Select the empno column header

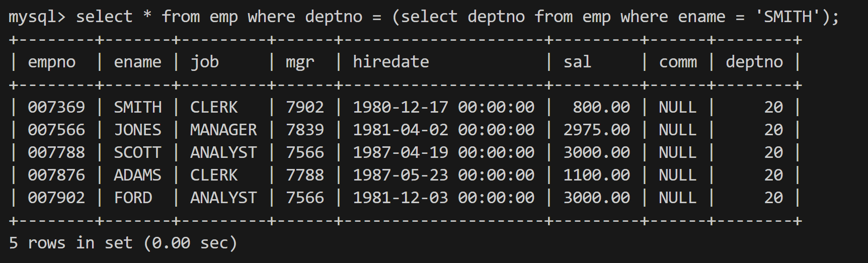click(52, 62)
